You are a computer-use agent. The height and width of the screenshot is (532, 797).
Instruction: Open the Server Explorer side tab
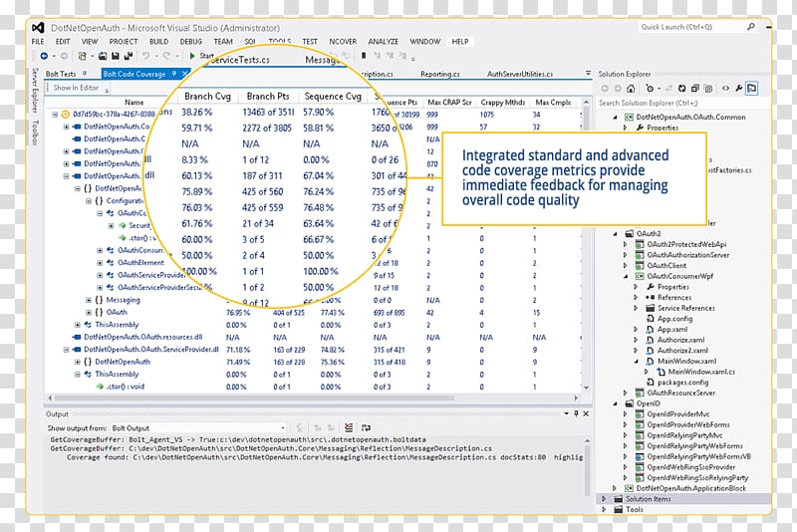point(35,91)
